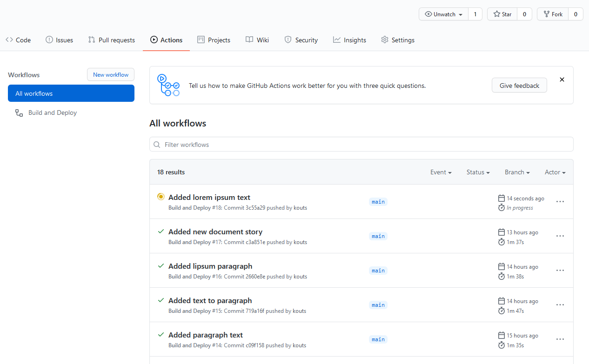Open the Code tab
Screen dimensions: 589x364
[18, 40]
